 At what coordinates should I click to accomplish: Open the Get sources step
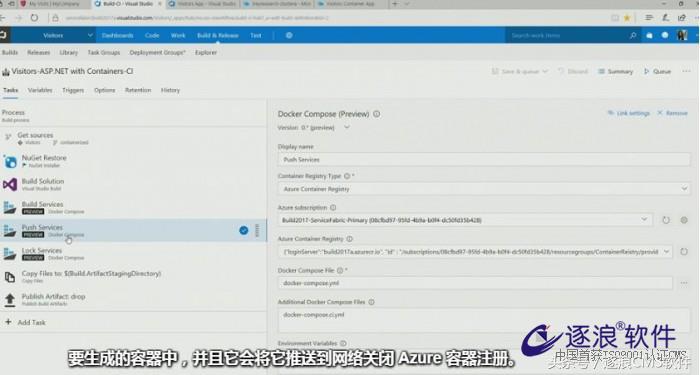coord(133,138)
